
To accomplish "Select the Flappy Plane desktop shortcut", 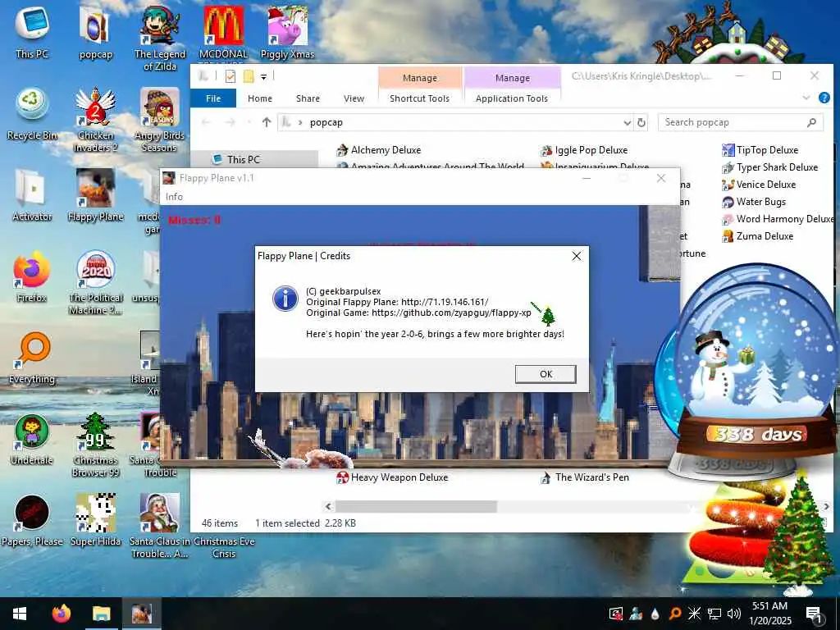I will (x=95, y=195).
